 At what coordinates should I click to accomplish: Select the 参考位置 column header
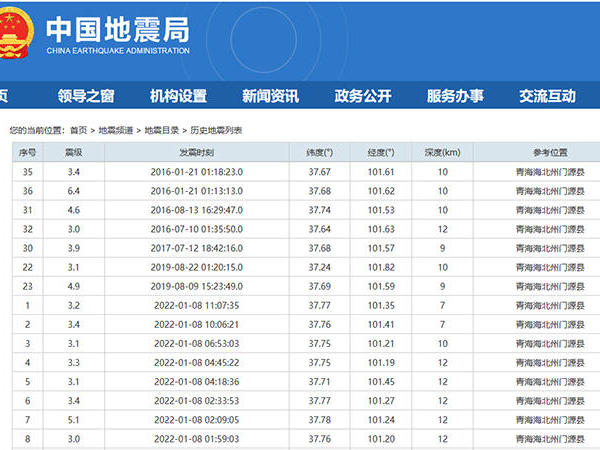[x=549, y=152]
